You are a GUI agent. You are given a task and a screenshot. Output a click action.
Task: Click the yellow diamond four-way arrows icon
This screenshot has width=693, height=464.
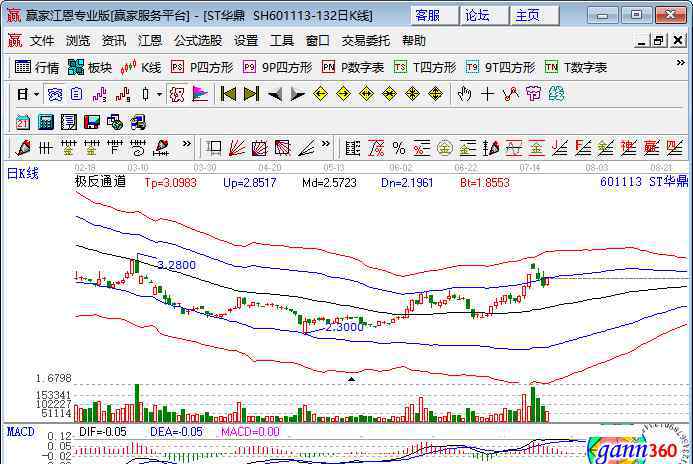412,94
